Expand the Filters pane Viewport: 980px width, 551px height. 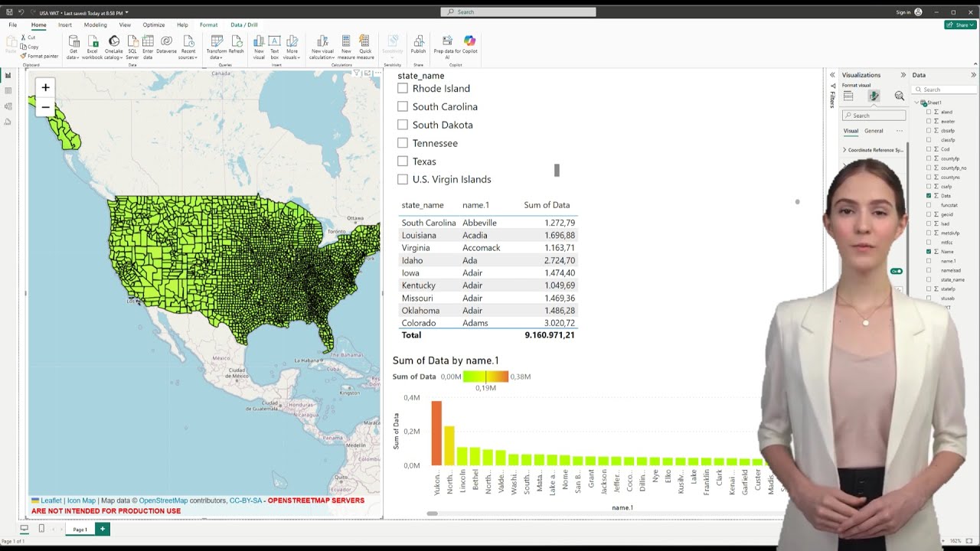[832, 75]
